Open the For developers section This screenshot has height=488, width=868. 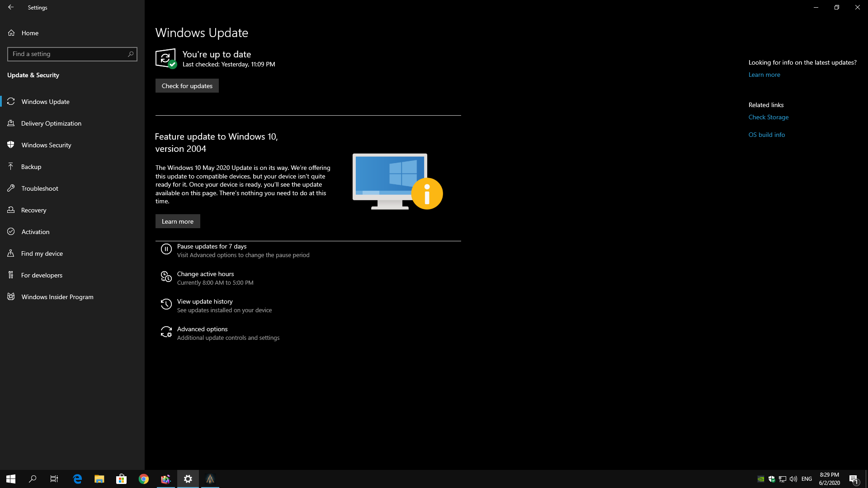point(42,275)
